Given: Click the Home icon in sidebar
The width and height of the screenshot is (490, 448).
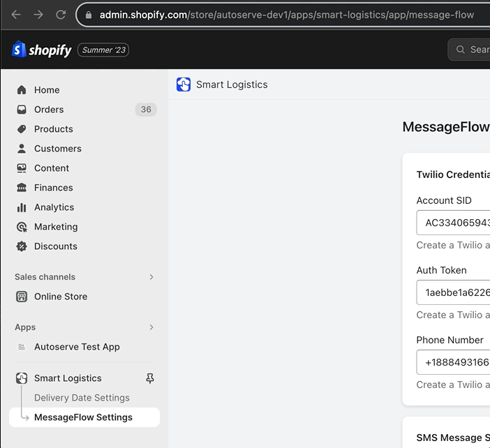Looking at the screenshot, I should point(22,90).
